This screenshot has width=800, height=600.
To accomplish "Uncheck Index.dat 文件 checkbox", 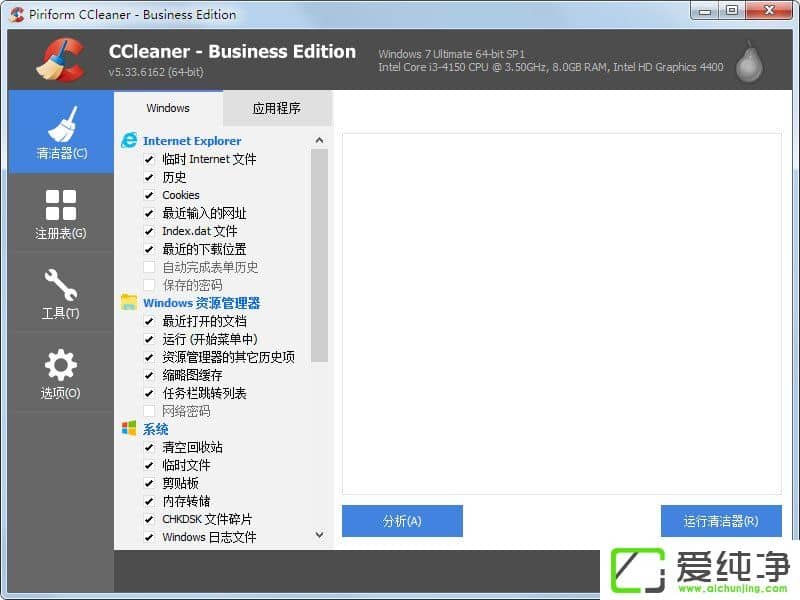I will click(x=149, y=232).
